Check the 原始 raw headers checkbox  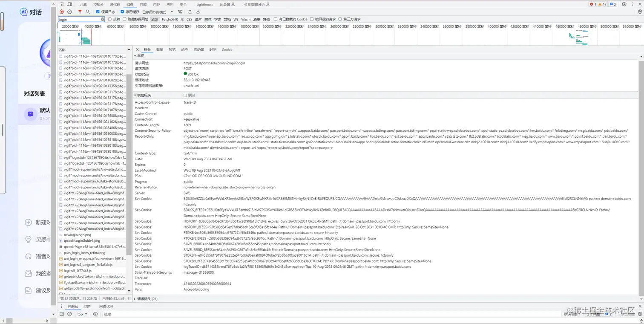click(x=185, y=95)
